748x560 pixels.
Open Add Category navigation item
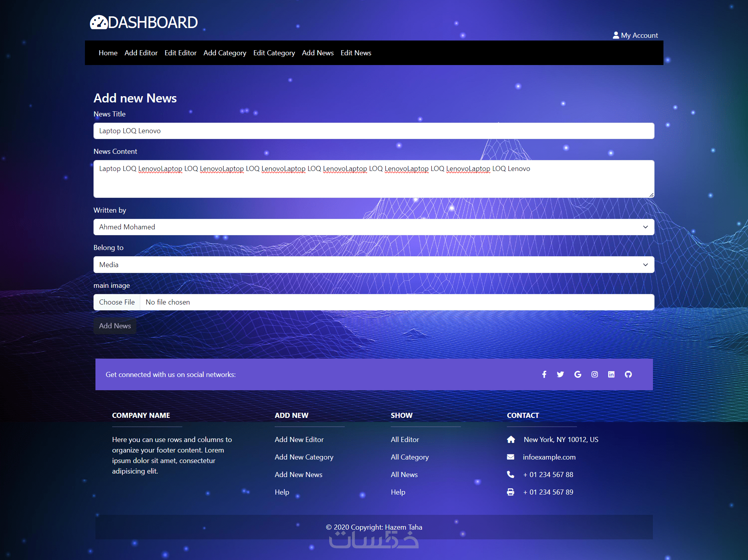pos(225,53)
